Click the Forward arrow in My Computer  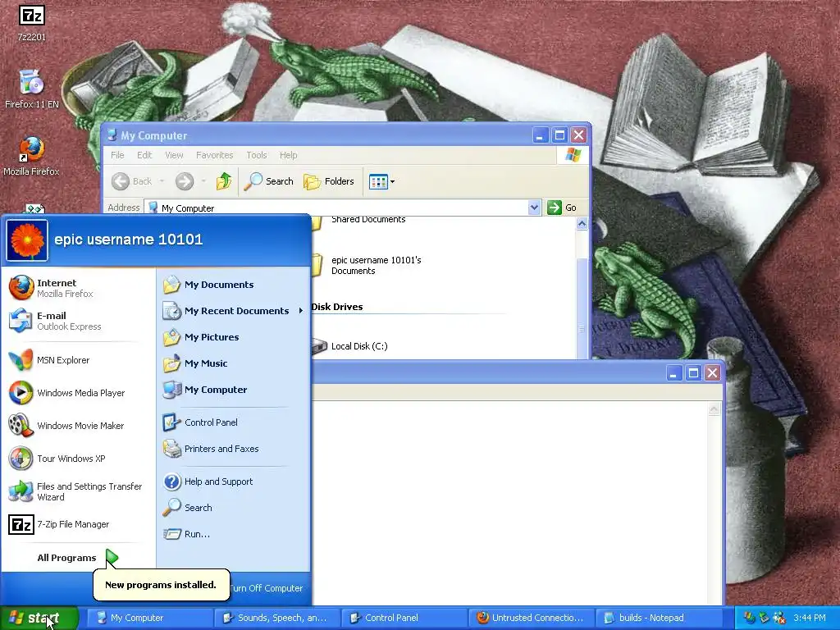point(185,181)
